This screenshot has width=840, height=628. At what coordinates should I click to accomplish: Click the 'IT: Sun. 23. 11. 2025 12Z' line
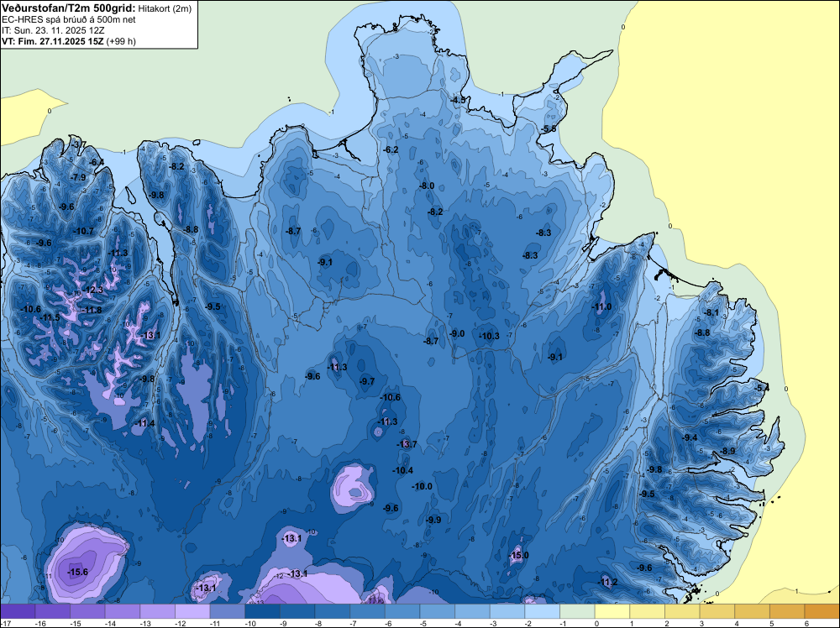click(x=52, y=30)
